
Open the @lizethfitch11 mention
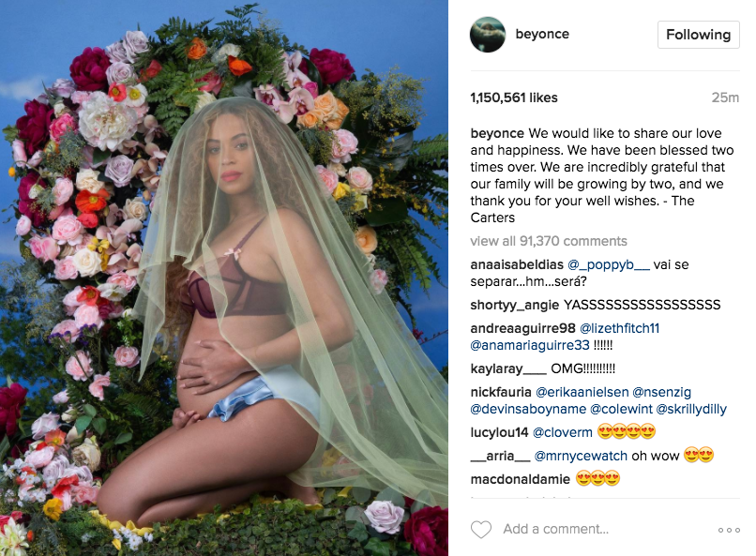coord(619,328)
